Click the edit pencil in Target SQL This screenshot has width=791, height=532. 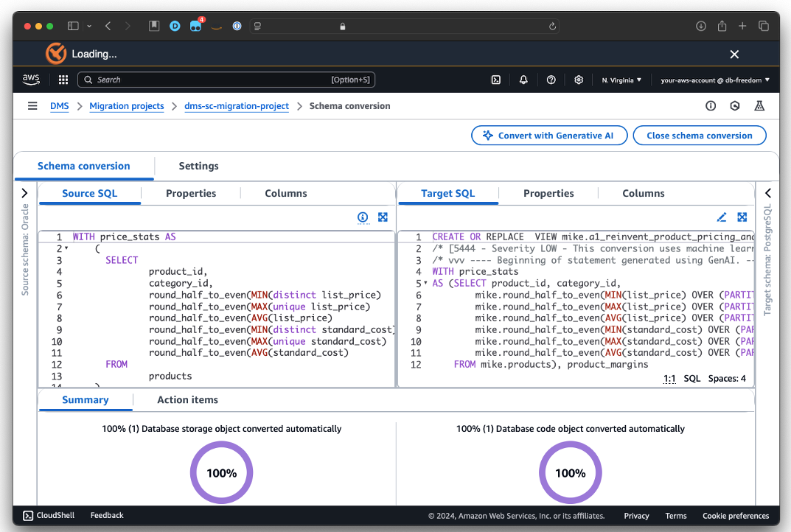tap(722, 217)
